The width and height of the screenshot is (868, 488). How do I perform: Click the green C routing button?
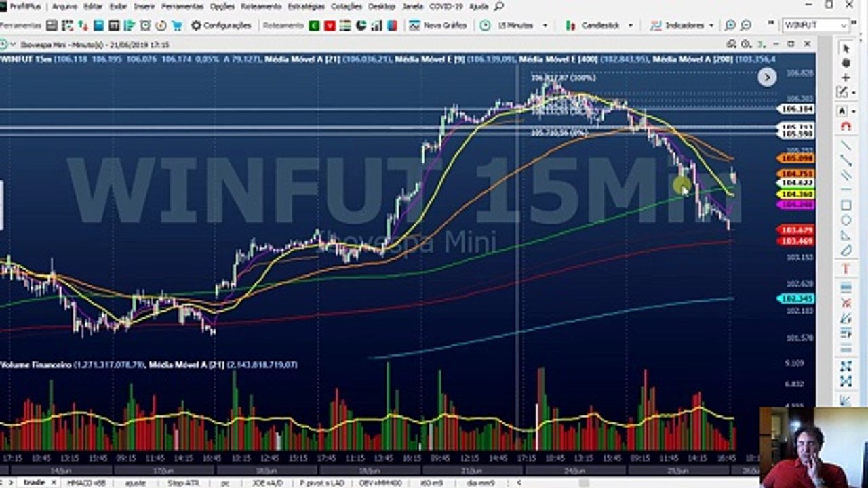click(x=314, y=26)
